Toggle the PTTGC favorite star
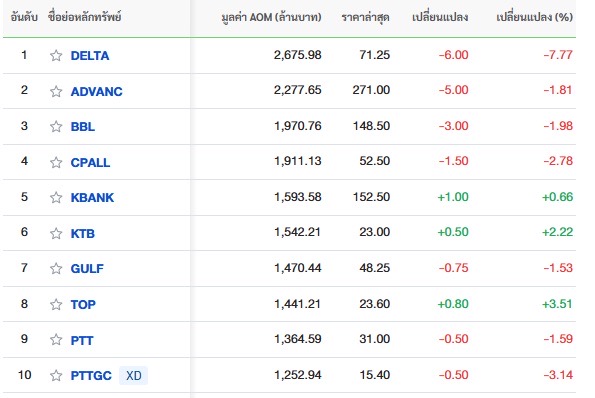The height and width of the screenshot is (398, 595). coord(56,375)
